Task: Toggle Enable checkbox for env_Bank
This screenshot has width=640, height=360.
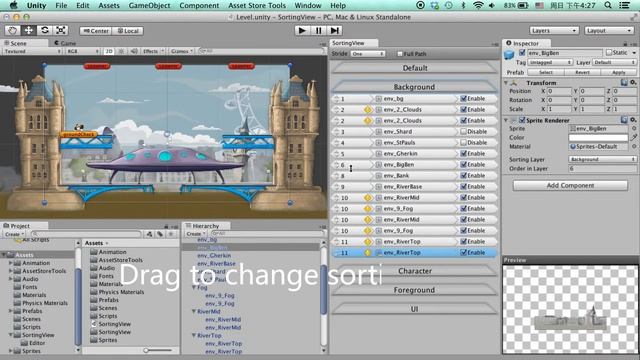Action: point(463,176)
